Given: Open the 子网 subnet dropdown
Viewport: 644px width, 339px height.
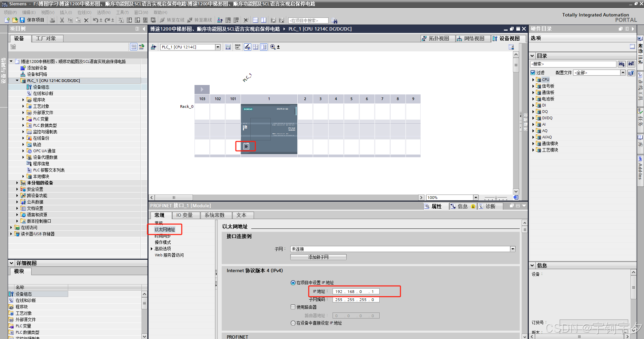Looking at the screenshot, I should coord(513,249).
